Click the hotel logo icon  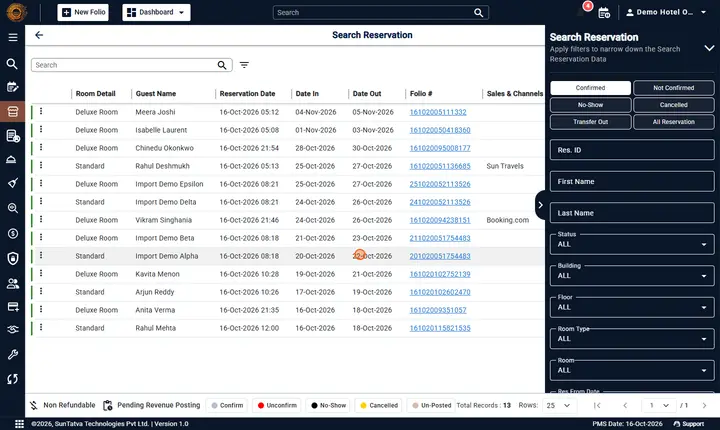pos(17,12)
